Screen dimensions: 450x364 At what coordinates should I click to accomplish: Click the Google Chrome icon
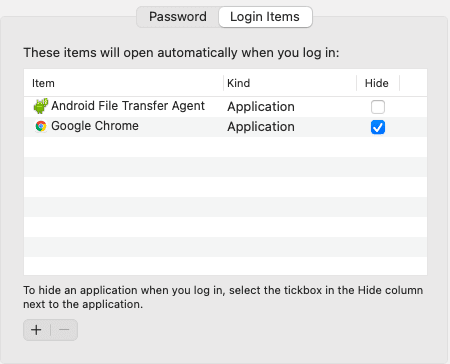[x=41, y=126]
